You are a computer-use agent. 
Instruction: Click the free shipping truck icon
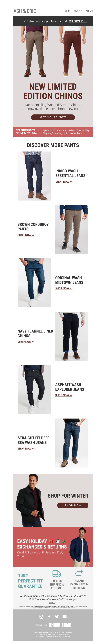point(57,573)
